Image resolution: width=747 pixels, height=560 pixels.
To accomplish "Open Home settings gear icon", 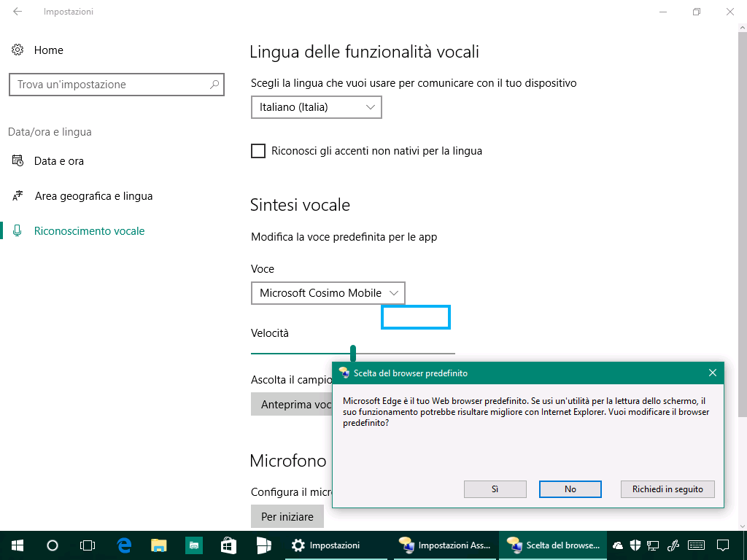I will click(x=18, y=50).
